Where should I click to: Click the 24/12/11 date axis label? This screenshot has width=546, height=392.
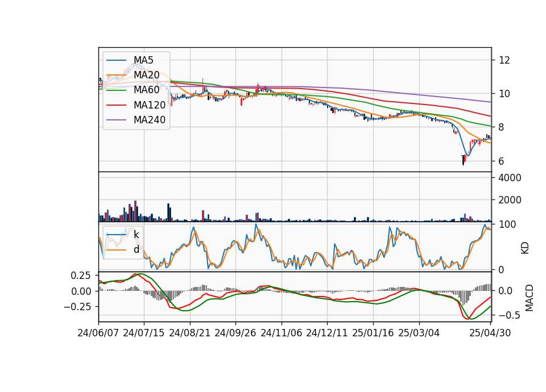tap(327, 333)
